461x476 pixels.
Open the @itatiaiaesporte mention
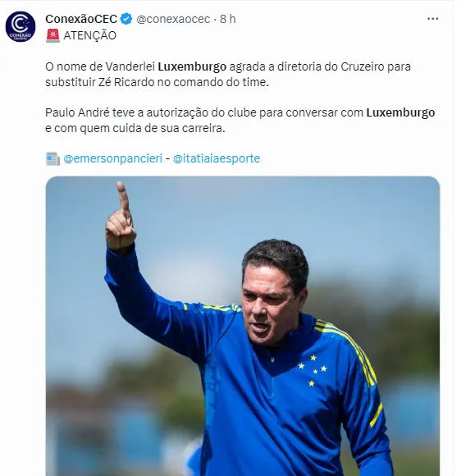click(217, 158)
